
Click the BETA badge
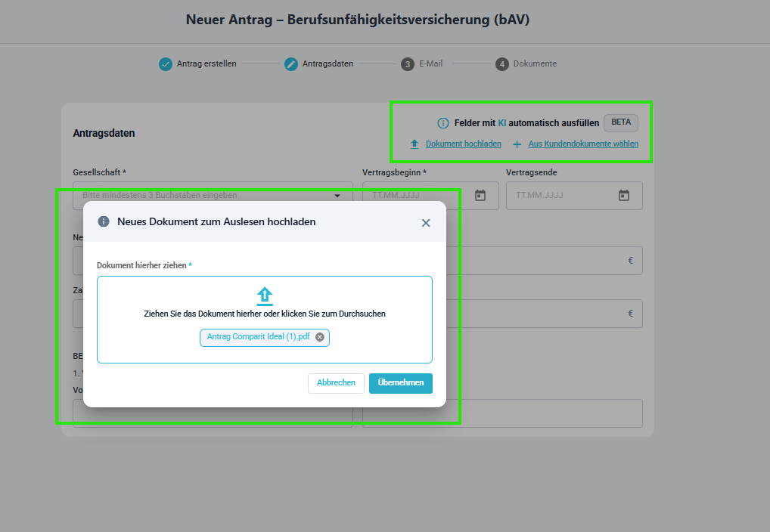620,123
